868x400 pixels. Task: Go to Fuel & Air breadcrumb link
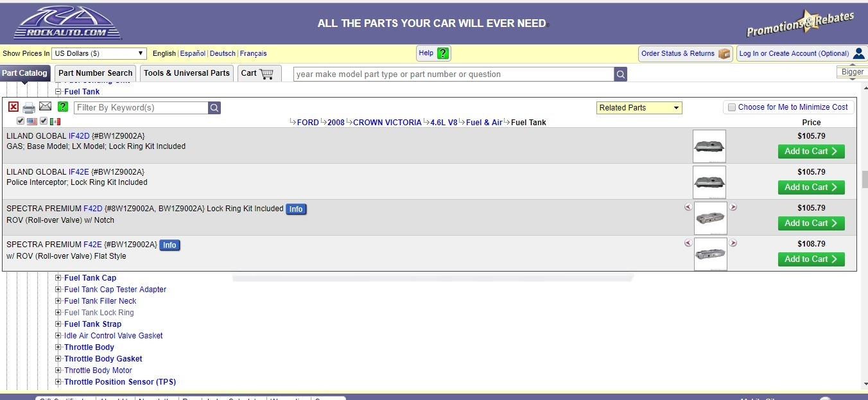(484, 122)
